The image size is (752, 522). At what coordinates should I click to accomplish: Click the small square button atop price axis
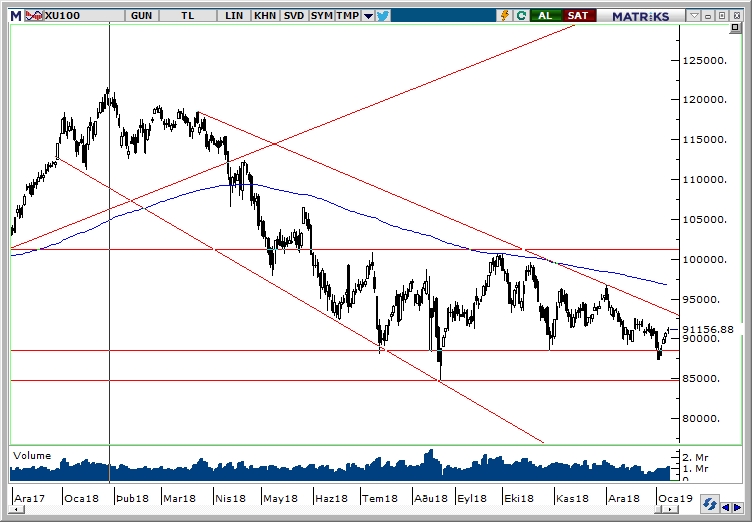click(735, 28)
